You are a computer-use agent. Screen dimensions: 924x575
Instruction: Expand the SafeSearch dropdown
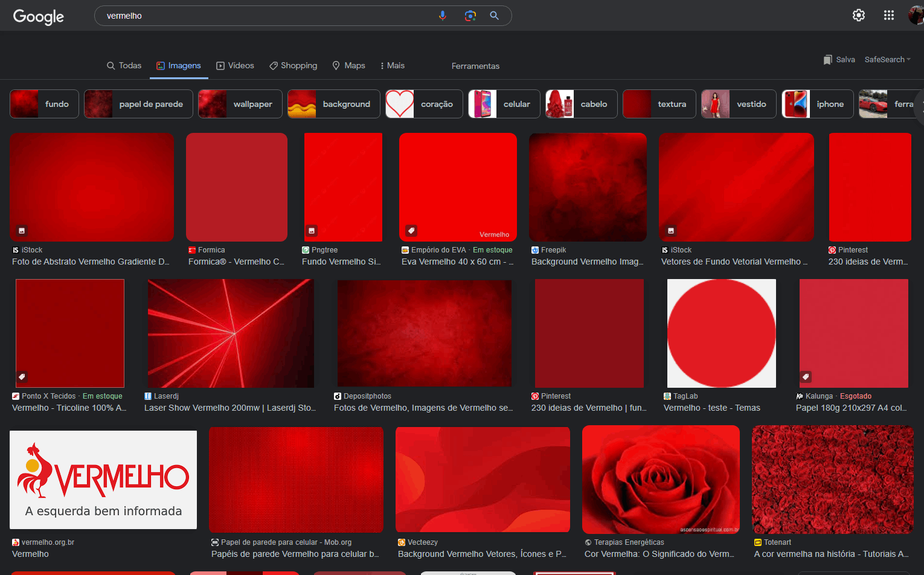(887, 59)
